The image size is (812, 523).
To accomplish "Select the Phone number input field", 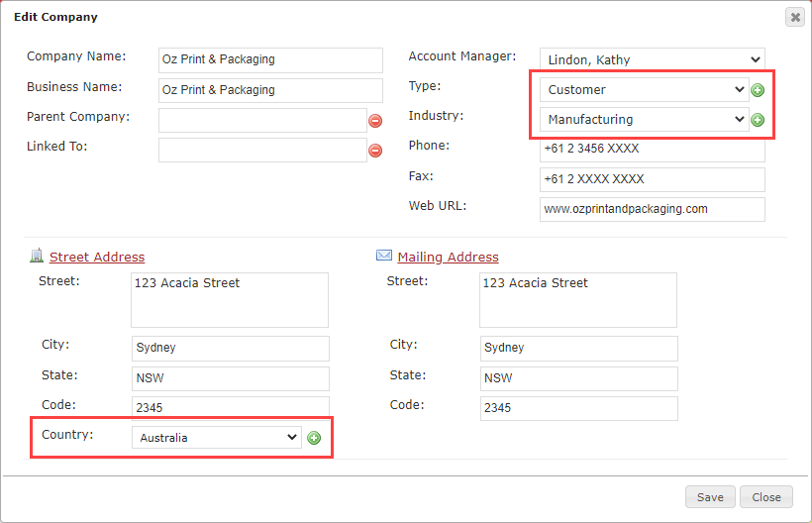I will coord(652,150).
